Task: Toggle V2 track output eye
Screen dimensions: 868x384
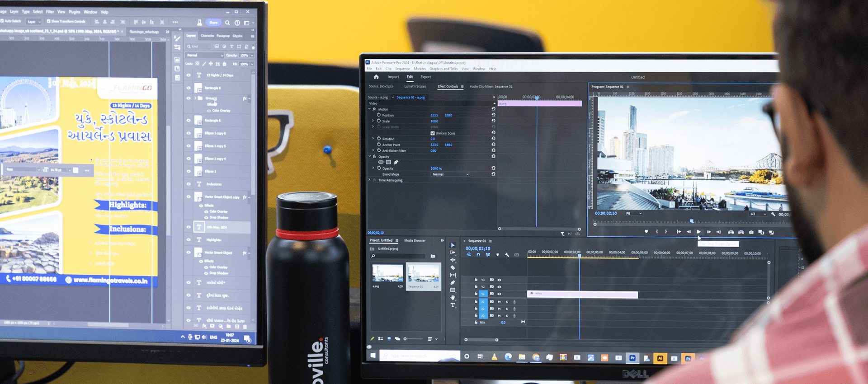Action: pyautogui.click(x=499, y=287)
